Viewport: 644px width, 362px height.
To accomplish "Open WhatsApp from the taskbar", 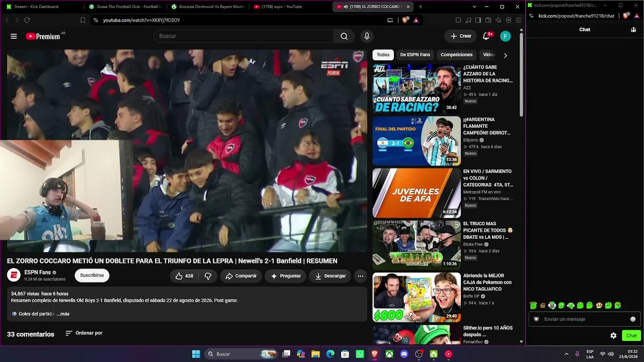I will click(x=360, y=354).
